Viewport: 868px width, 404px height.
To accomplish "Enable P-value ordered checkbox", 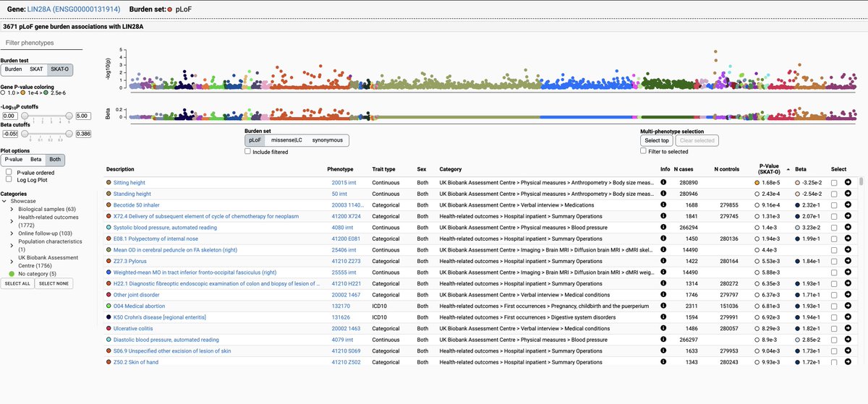I will coord(9,173).
